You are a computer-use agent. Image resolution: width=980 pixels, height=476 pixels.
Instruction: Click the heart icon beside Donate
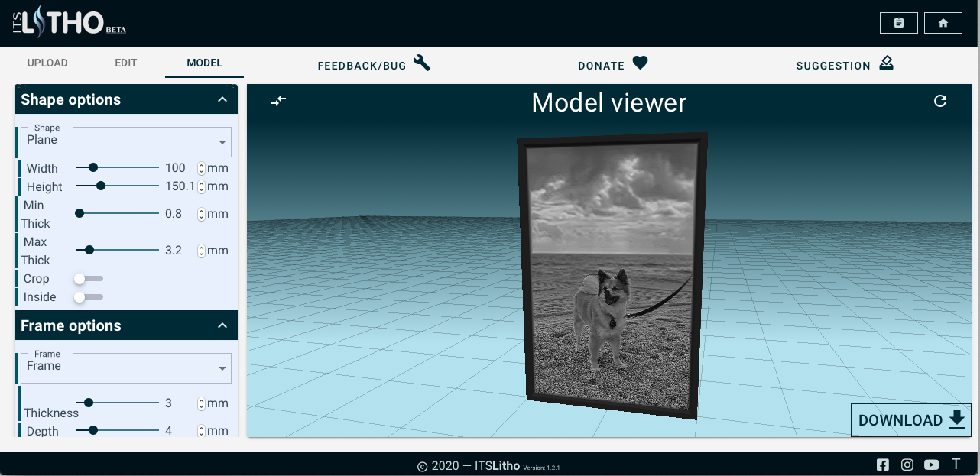(x=641, y=63)
